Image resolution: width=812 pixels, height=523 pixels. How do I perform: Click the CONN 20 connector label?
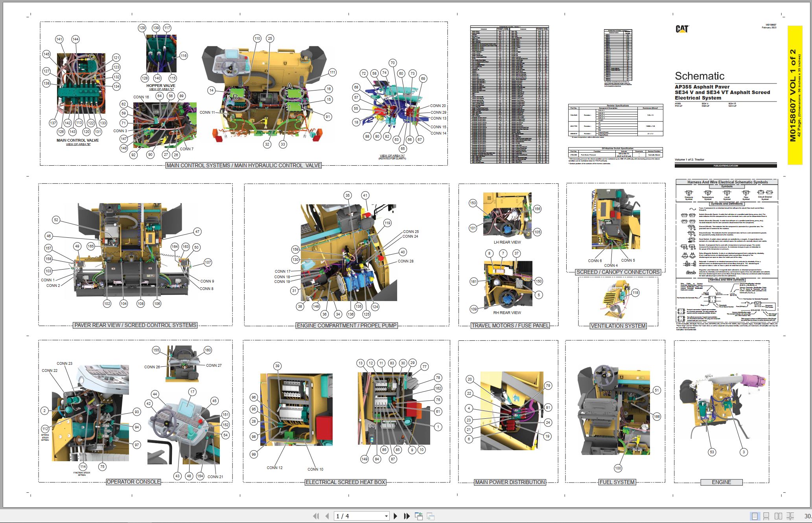point(438,105)
